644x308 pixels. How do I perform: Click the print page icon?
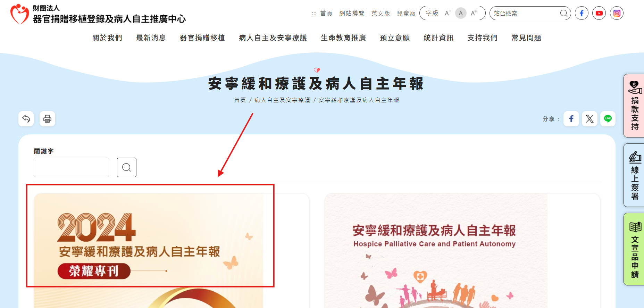(x=47, y=119)
